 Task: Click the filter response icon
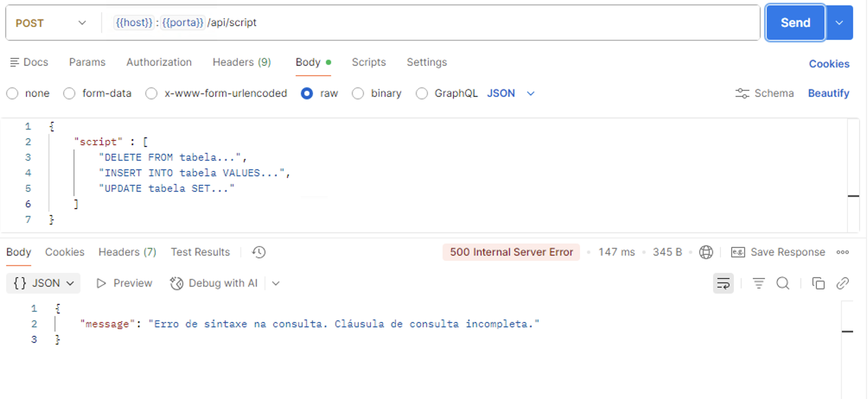pyautogui.click(x=759, y=283)
